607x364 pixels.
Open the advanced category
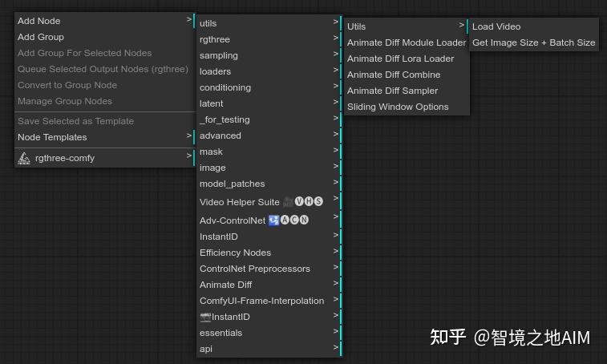coord(269,135)
